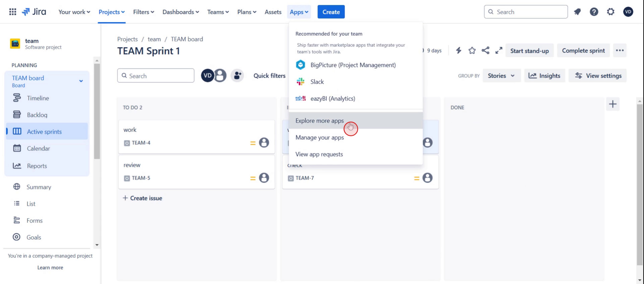
Task: Select Manage your apps menu item
Action: tap(319, 137)
